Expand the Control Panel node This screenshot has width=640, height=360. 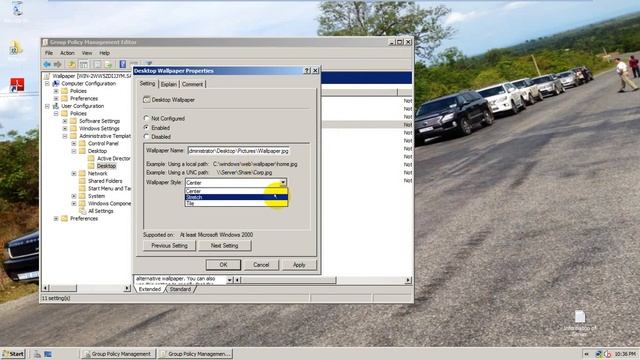pos(74,143)
